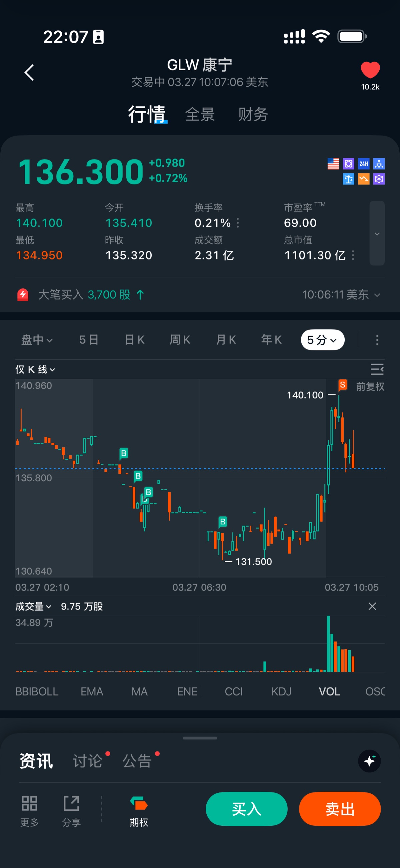400x868 pixels.
Task: Switch to the 日K chart tab
Action: (x=135, y=340)
